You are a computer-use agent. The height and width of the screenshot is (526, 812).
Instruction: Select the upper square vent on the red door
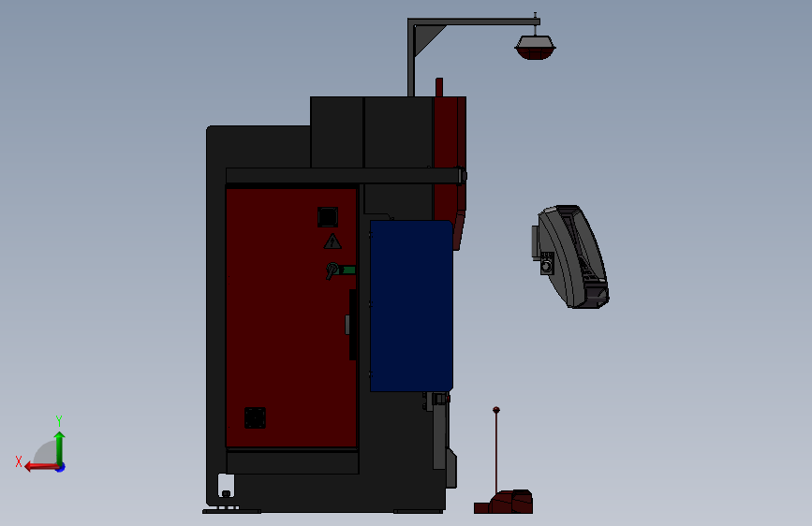click(x=328, y=217)
